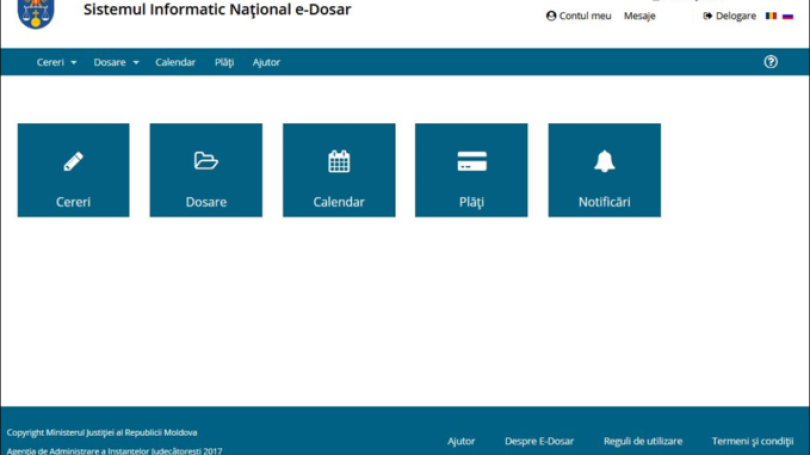Image resolution: width=810 pixels, height=455 pixels.
Task: Open Despre E-Dosar footer link
Action: (x=539, y=441)
